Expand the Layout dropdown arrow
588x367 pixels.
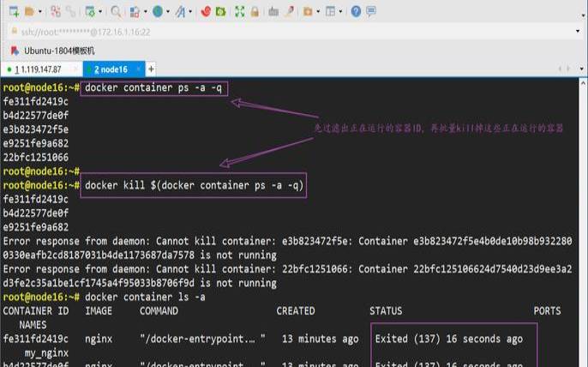point(340,12)
